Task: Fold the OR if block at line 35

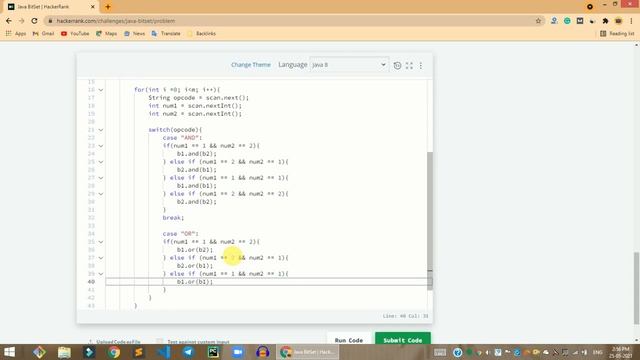Action: click(101, 242)
